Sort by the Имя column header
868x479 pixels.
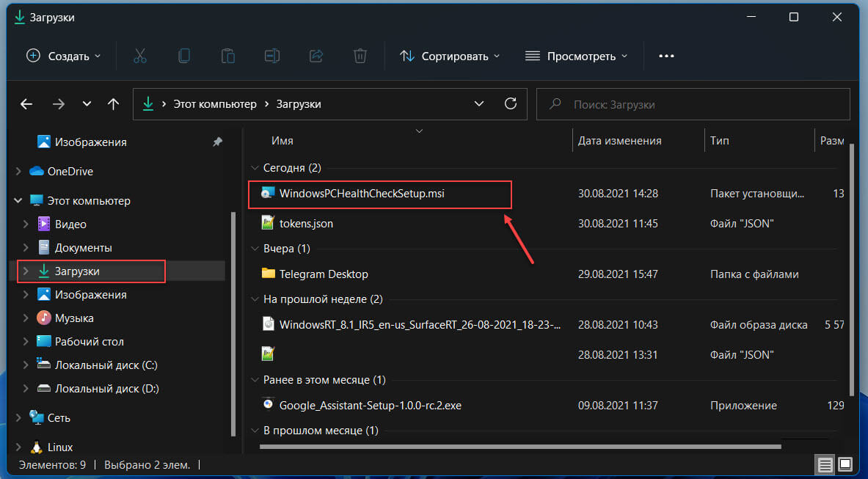(282, 141)
